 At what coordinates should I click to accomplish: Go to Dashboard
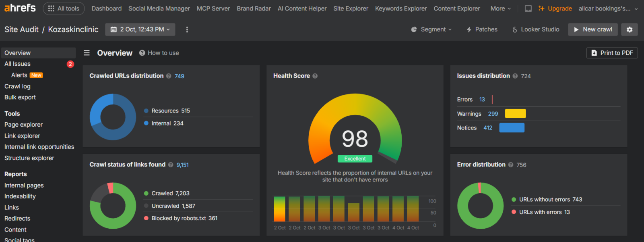point(106,8)
